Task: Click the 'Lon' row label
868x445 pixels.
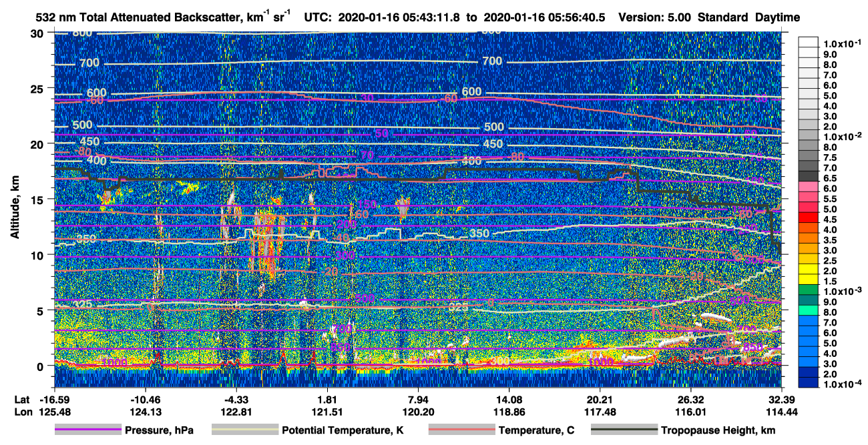Action: tap(23, 412)
